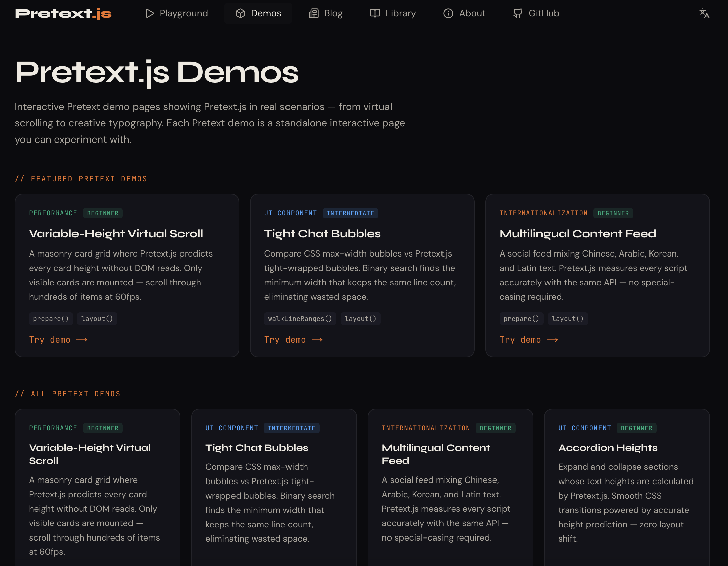Click arrow next to Tight Chat Bubbles Try demo
The width and height of the screenshot is (728, 566).
317,340
